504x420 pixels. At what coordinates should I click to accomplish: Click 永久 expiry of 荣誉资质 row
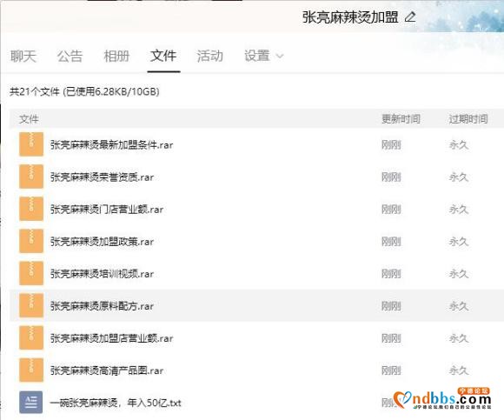pos(459,177)
